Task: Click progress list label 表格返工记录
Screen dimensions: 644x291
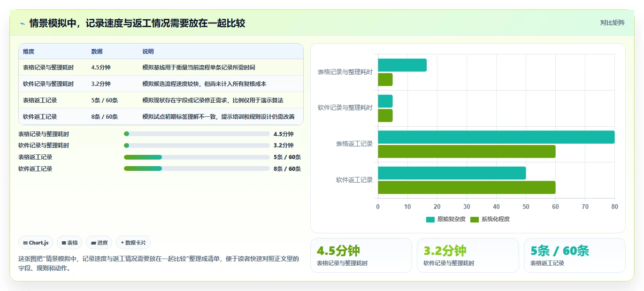Action: (35, 157)
